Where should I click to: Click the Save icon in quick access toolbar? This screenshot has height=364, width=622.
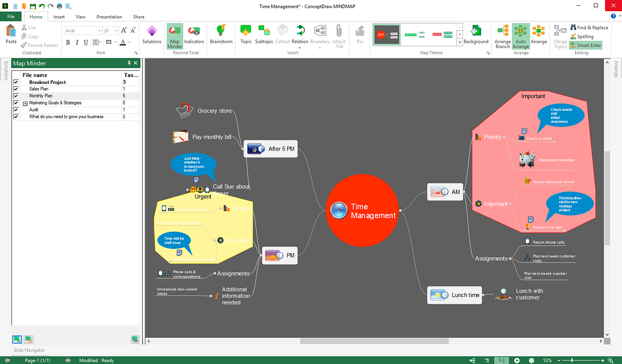tap(33, 6)
